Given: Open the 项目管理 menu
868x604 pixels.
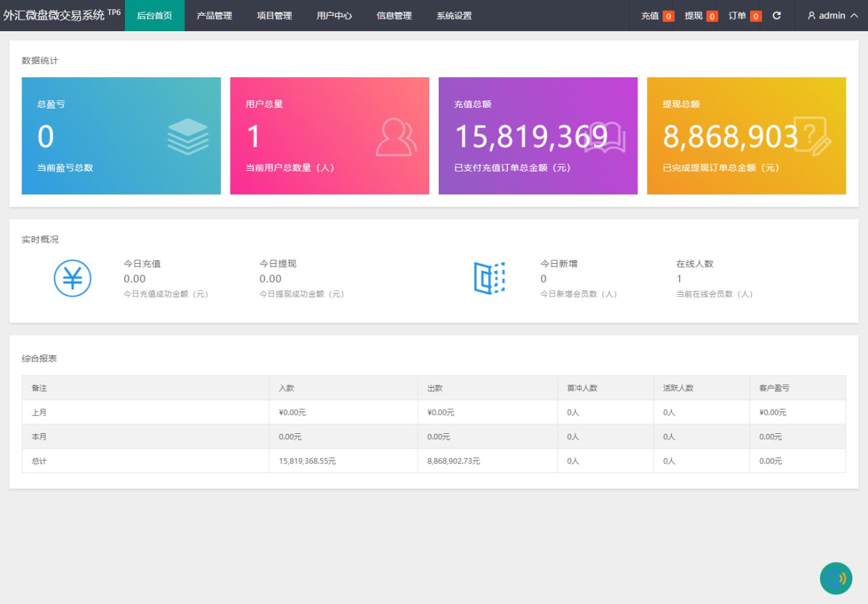Looking at the screenshot, I should coord(275,16).
